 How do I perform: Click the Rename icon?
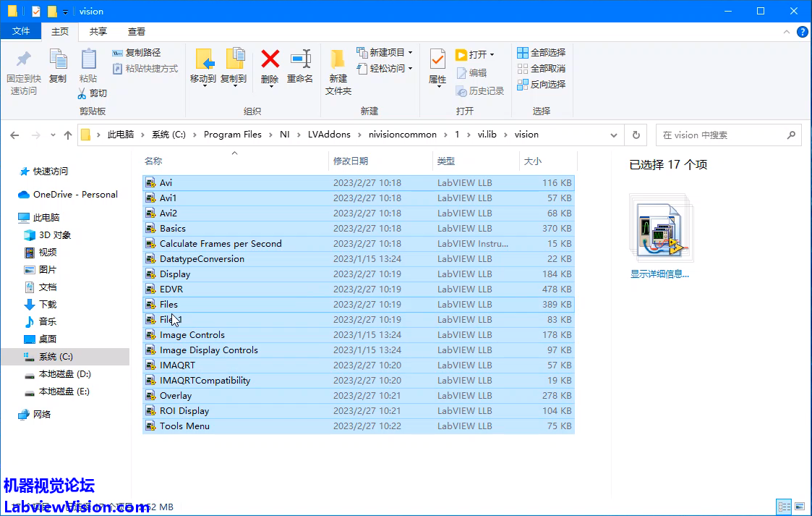(300, 59)
